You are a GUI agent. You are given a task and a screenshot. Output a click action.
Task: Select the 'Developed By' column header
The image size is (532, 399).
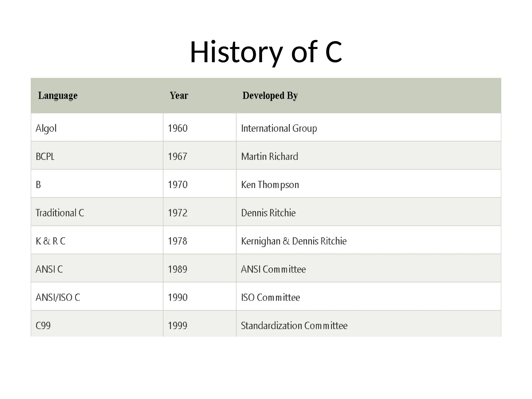pyautogui.click(x=270, y=96)
